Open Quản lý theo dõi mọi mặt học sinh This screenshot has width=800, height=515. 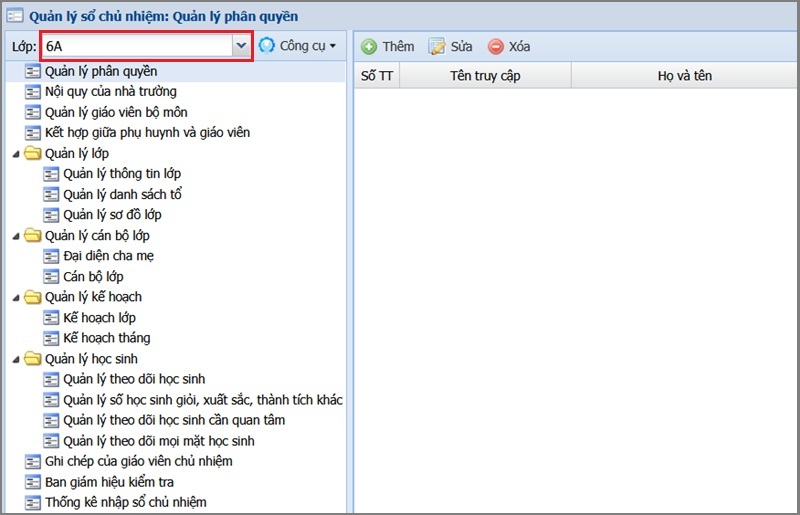[159, 441]
